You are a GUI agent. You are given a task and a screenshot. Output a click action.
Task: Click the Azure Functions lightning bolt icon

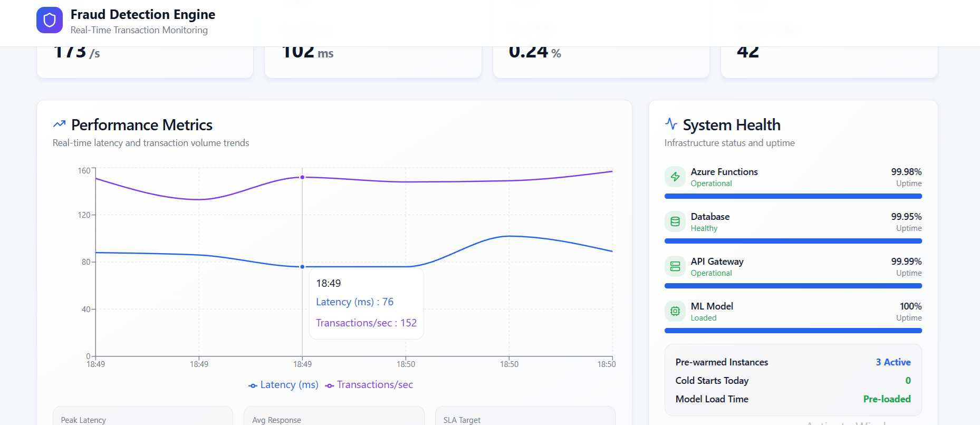coord(675,177)
